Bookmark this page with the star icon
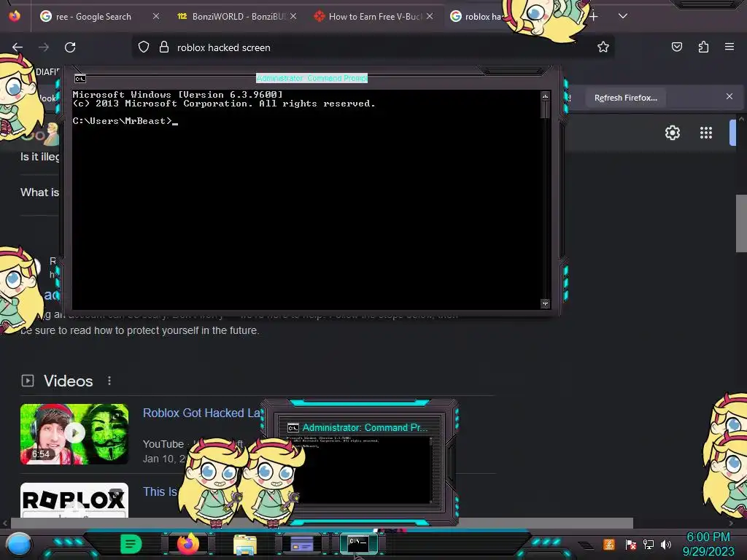This screenshot has width=747, height=560. (x=603, y=47)
